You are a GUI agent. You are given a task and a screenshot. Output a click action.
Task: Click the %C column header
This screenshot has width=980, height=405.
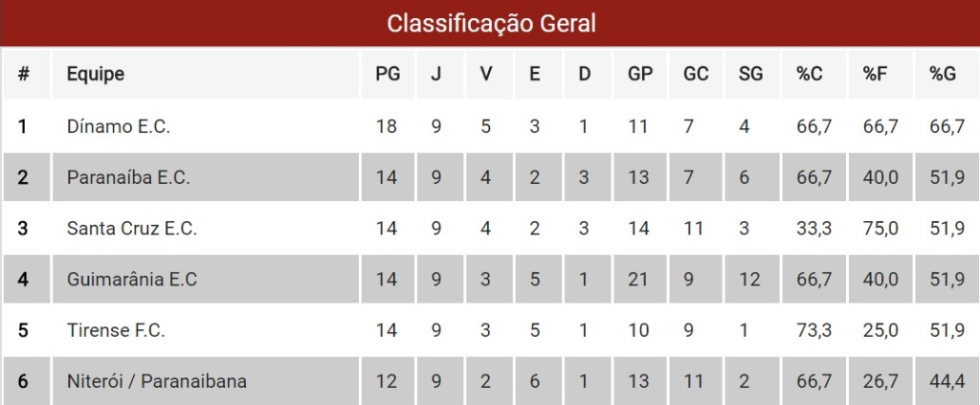pos(810,75)
